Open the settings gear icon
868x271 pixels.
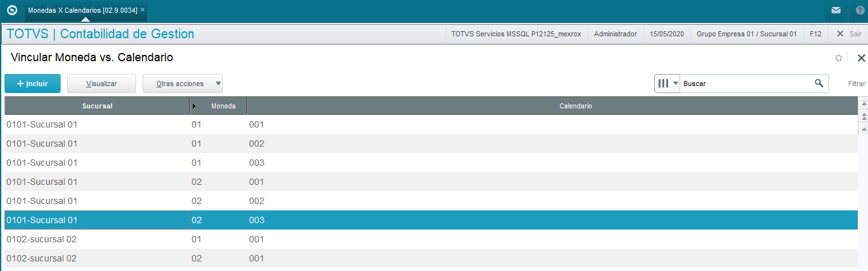point(839,58)
